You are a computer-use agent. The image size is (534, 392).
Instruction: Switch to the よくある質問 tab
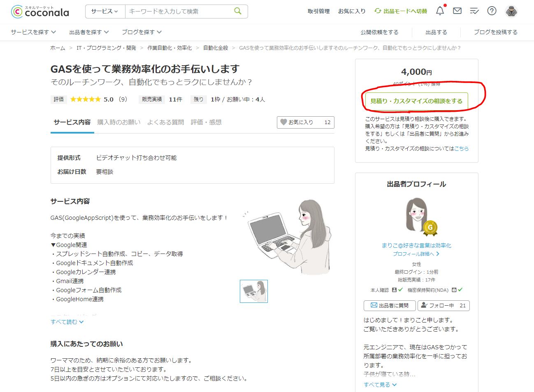click(x=165, y=122)
